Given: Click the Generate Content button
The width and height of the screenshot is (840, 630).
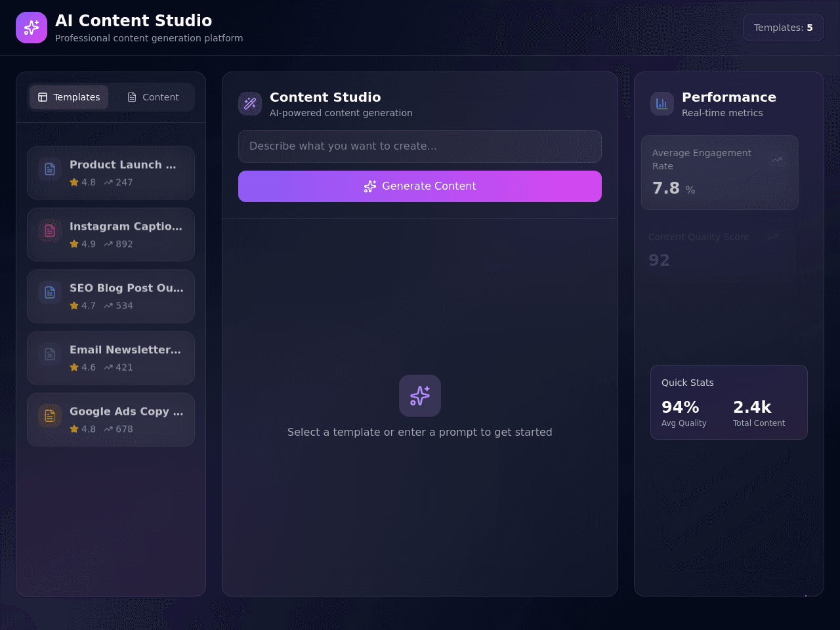Looking at the screenshot, I should coord(420,186).
